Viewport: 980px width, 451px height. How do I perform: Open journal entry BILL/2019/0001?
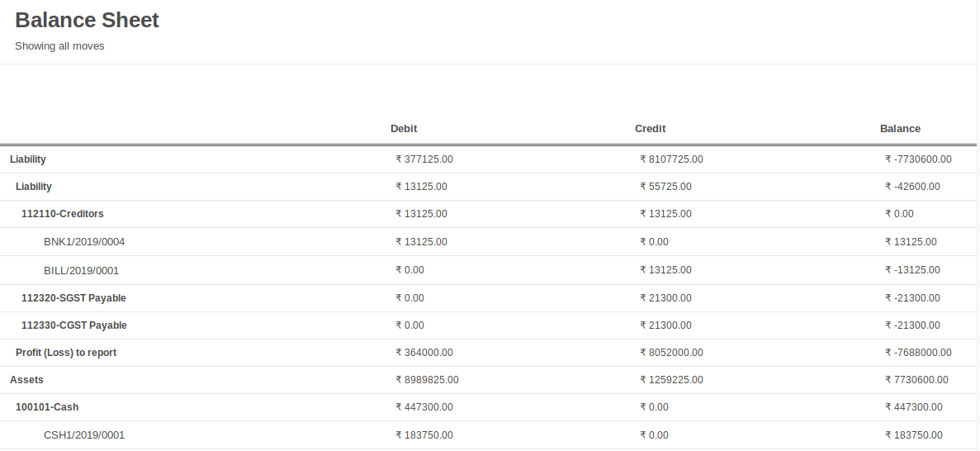[81, 271]
